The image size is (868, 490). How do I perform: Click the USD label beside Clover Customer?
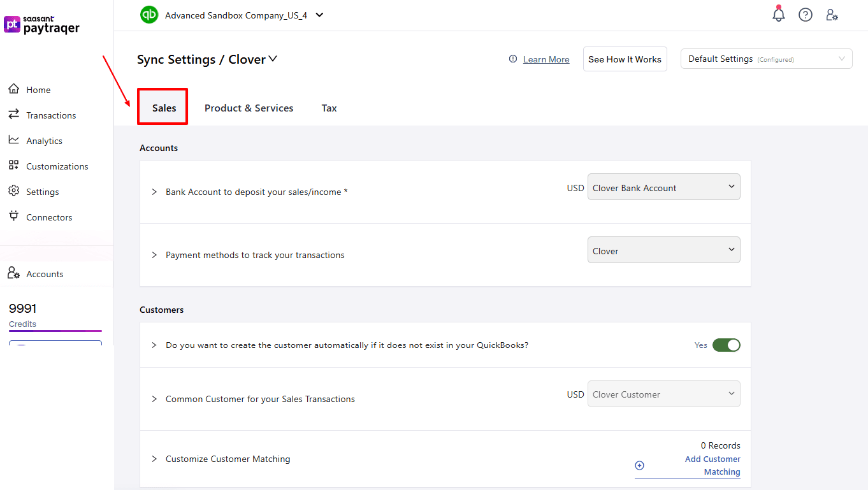pos(575,394)
